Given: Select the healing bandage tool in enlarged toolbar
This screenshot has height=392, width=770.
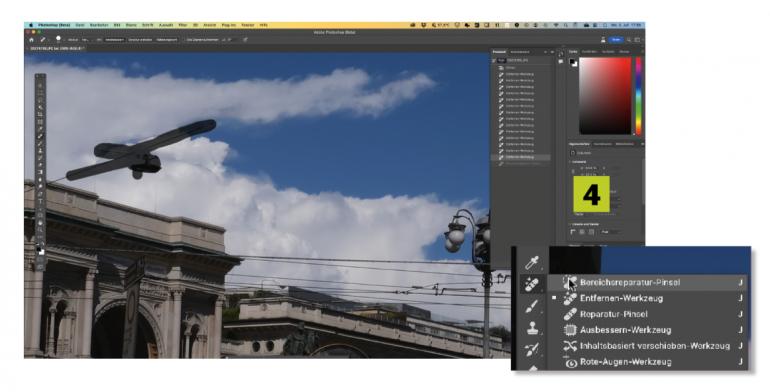Looking at the screenshot, I should [x=532, y=285].
